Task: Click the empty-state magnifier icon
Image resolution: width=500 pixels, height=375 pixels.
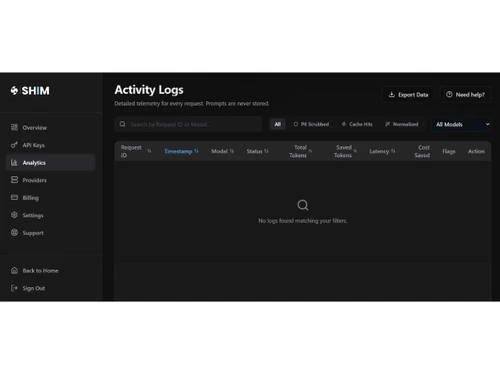Action: pyautogui.click(x=303, y=205)
